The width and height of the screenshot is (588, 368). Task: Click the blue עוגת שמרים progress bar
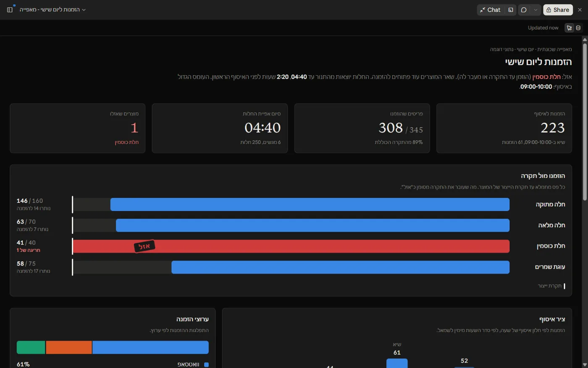click(x=340, y=267)
